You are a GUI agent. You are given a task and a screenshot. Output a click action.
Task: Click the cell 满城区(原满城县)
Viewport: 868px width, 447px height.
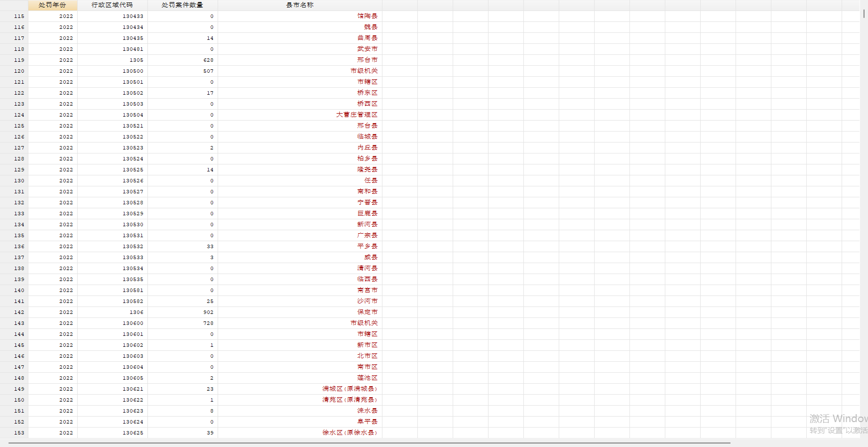300,389
